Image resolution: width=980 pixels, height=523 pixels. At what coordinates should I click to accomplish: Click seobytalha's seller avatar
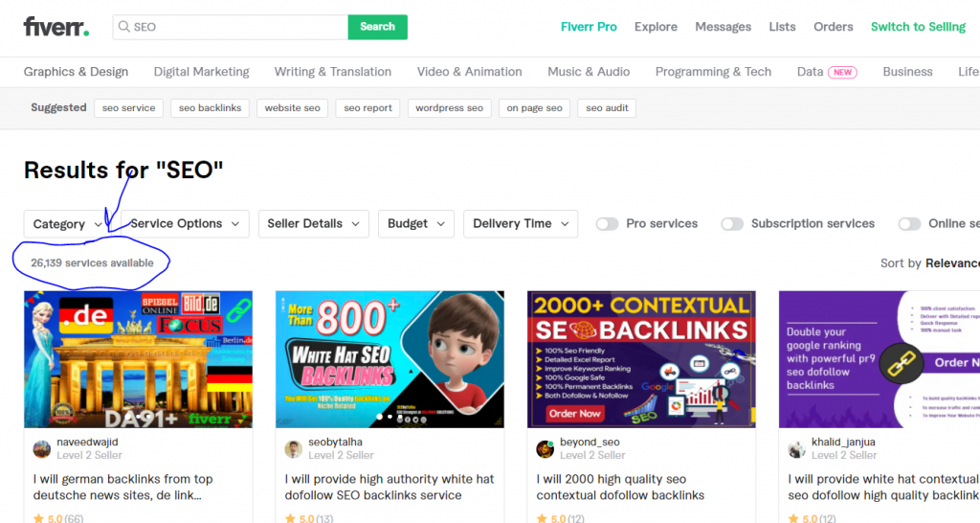[293, 448]
